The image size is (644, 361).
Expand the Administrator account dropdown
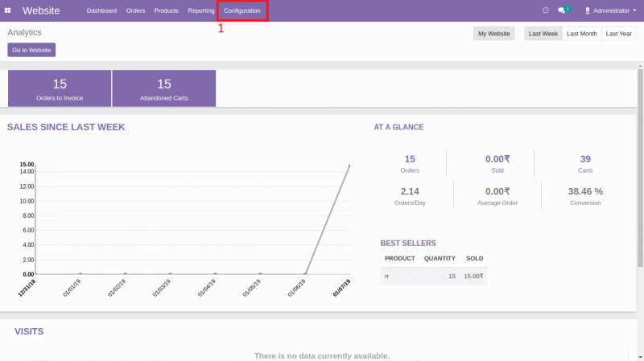(x=613, y=10)
